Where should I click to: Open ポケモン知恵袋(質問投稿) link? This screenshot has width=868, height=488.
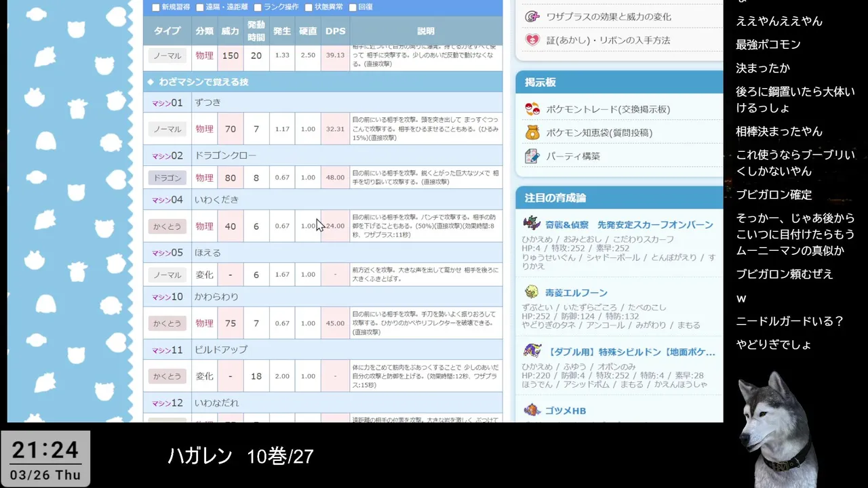coord(599,132)
